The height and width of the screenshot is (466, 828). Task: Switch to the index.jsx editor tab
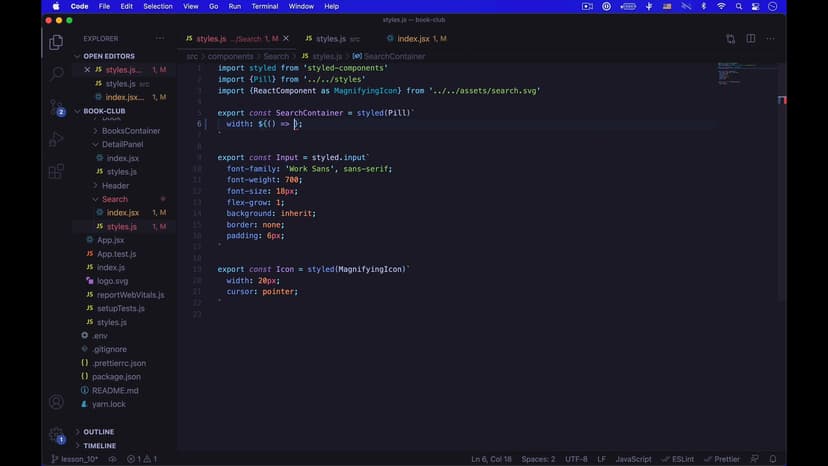(x=413, y=39)
